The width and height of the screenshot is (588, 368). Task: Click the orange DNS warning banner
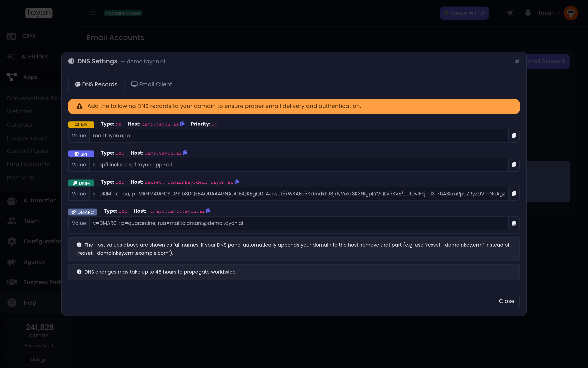(x=294, y=106)
